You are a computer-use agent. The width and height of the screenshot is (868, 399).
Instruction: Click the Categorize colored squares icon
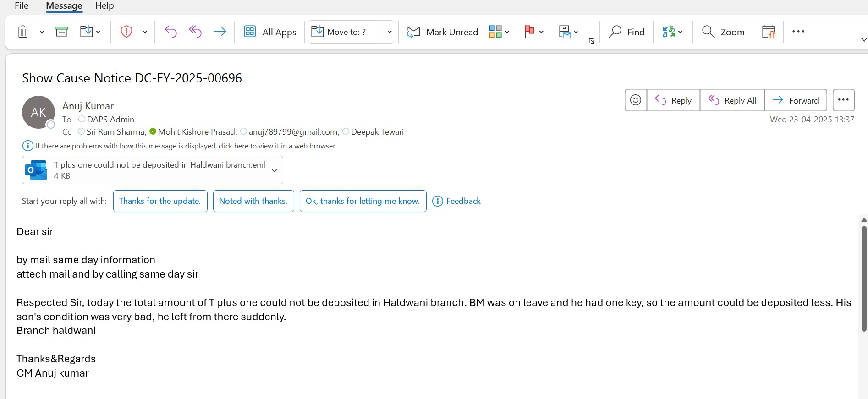point(495,32)
